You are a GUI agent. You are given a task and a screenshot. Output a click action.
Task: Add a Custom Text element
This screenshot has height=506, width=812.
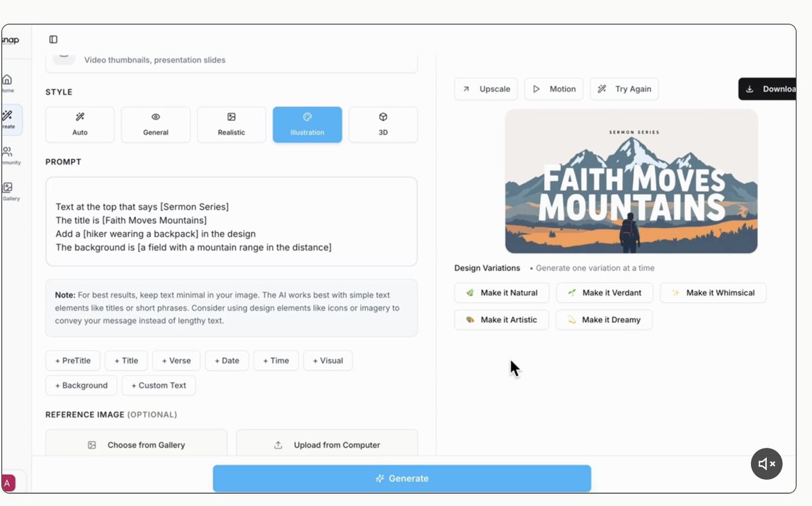coord(159,386)
